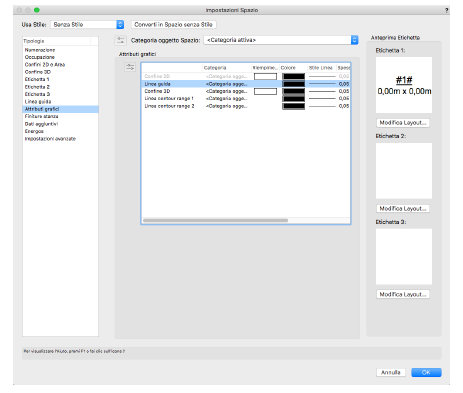
Task: Click the settings icon beside Categoria oggetto Spazio
Action: click(x=120, y=40)
